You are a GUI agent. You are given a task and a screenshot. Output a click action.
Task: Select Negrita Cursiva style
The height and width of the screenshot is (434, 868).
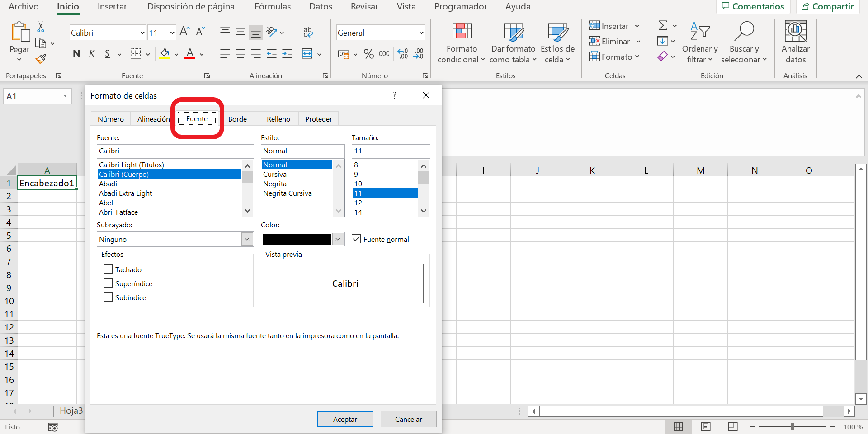pyautogui.click(x=288, y=193)
